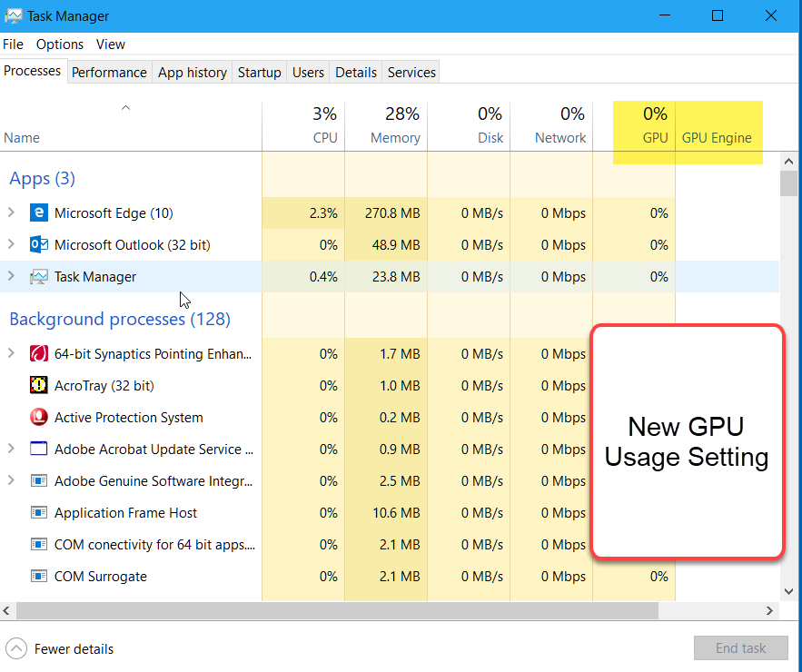Sort processes by GPU column header

[634, 126]
